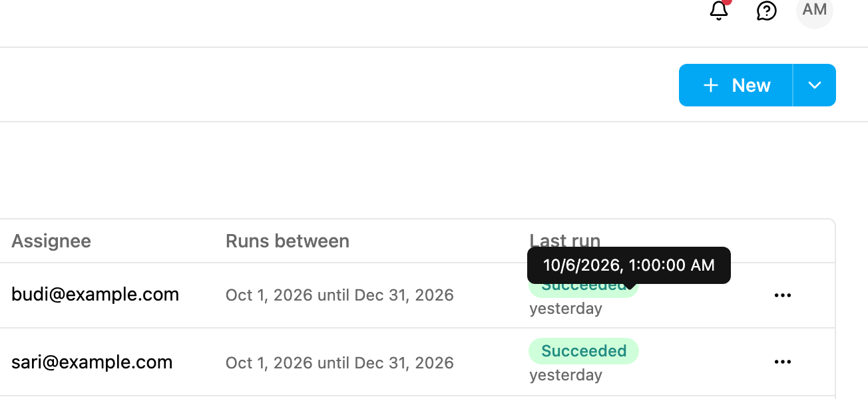Open the notifications bell
Viewport: 868px width, 399px height.
click(x=719, y=10)
